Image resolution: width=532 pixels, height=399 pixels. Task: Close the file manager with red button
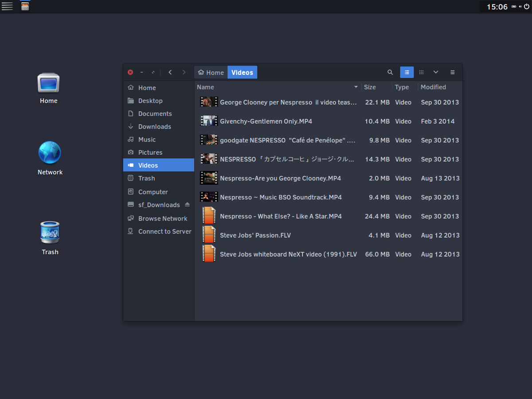tap(130, 72)
